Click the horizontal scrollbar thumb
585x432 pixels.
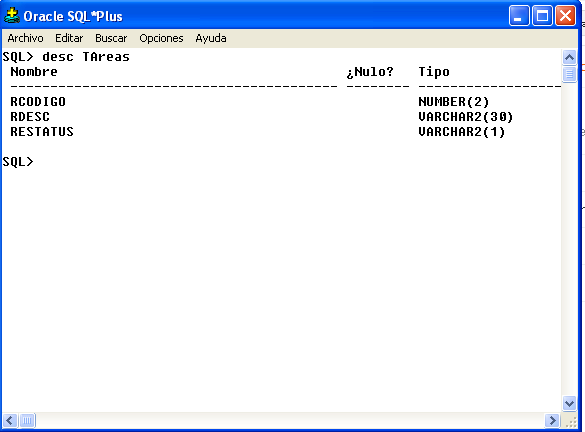[x=27, y=420]
